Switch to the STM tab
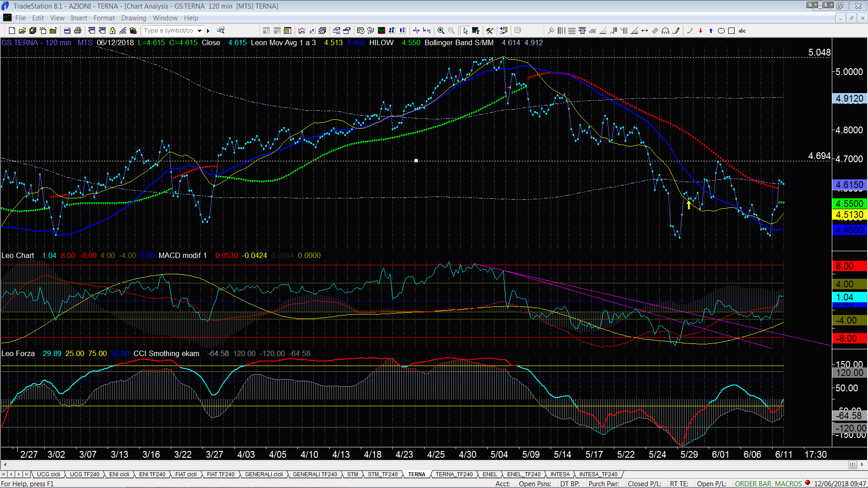This screenshot has width=868, height=488. point(353,474)
